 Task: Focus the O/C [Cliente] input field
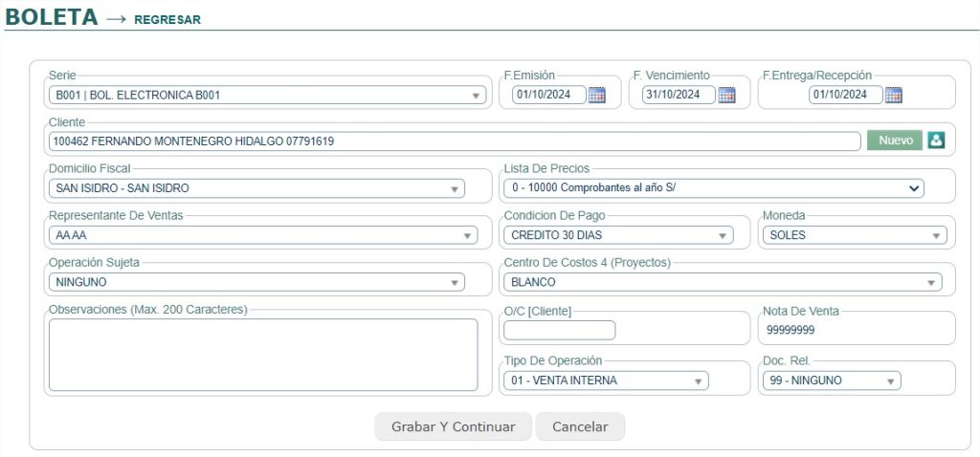(x=559, y=331)
